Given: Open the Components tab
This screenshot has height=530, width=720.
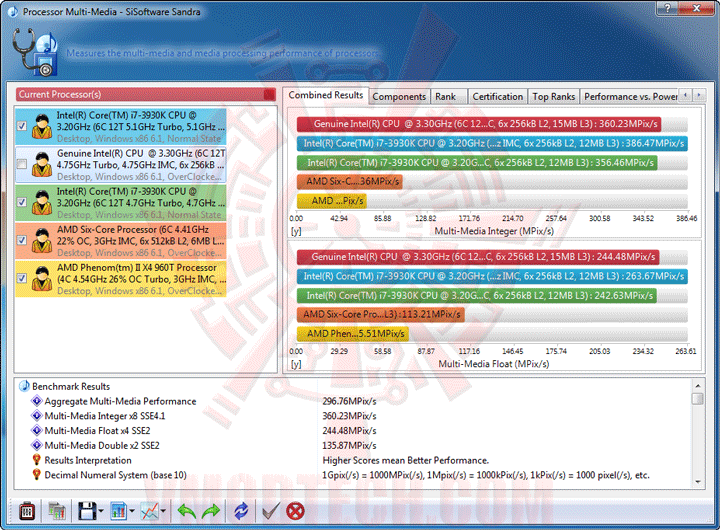Looking at the screenshot, I should pos(399,96).
